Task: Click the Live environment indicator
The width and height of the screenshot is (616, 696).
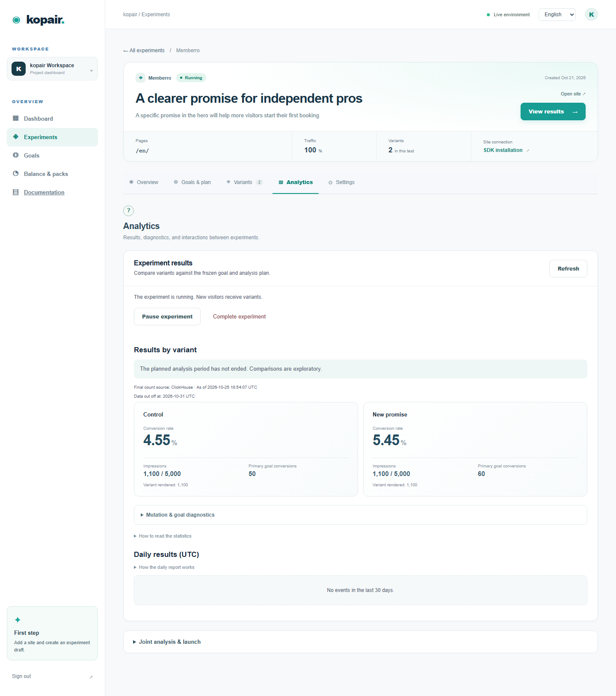Action: (508, 15)
